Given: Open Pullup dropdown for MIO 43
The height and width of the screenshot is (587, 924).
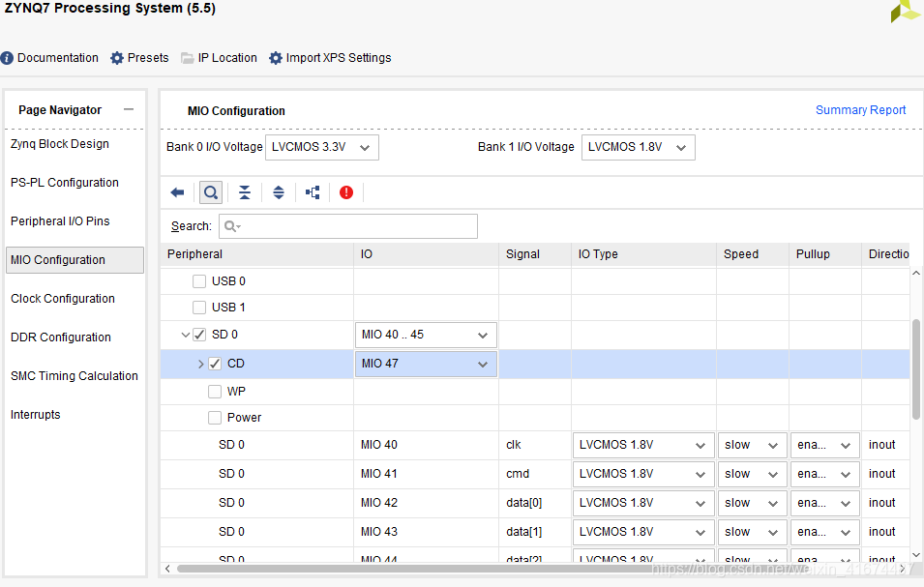Looking at the screenshot, I should [824, 532].
